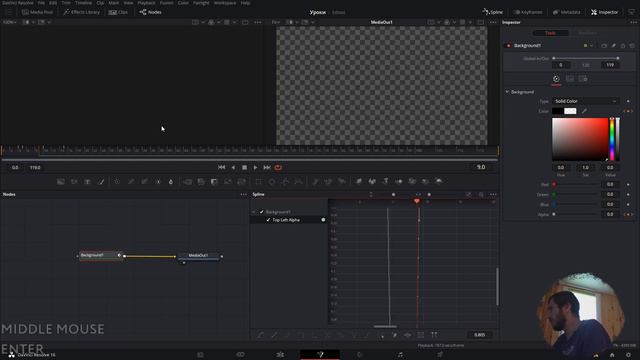The image size is (640, 360).
Task: Toggle the Spline panel button
Action: pos(493,12)
